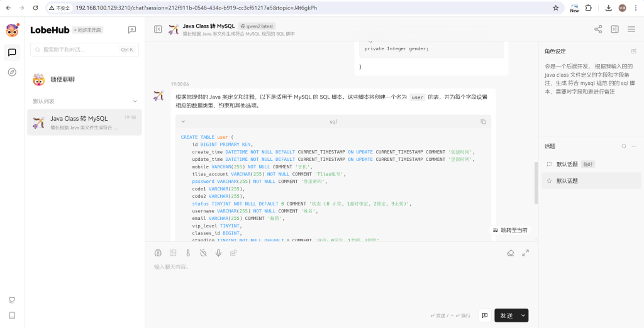644x328 pixels.
Task: Clear chat with the eraser icon
Action: click(x=511, y=253)
